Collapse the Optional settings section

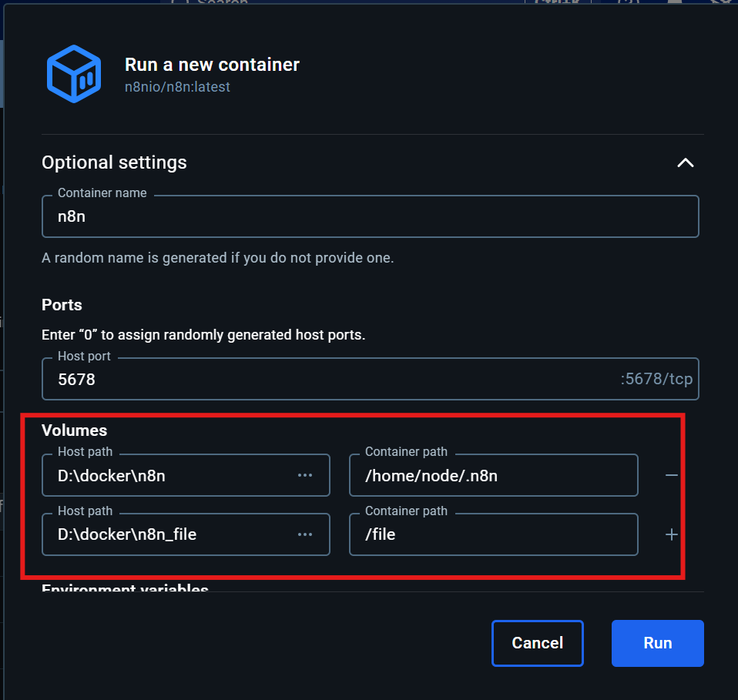point(685,162)
